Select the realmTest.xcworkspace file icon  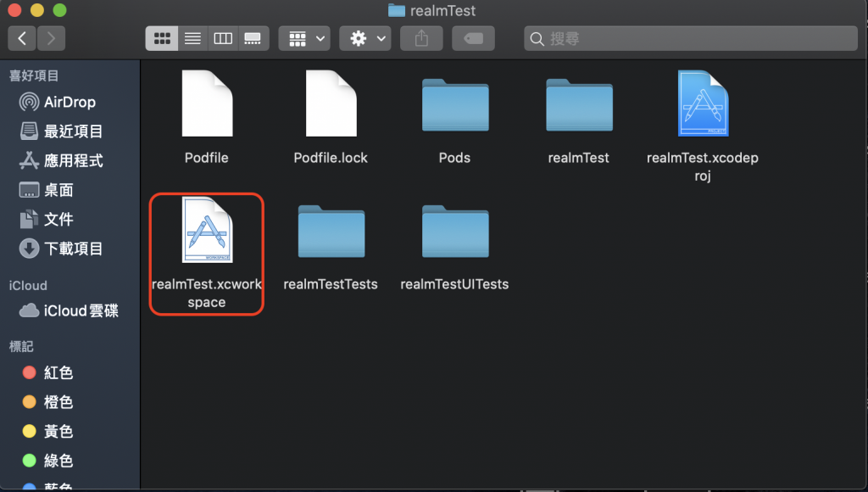tap(207, 229)
